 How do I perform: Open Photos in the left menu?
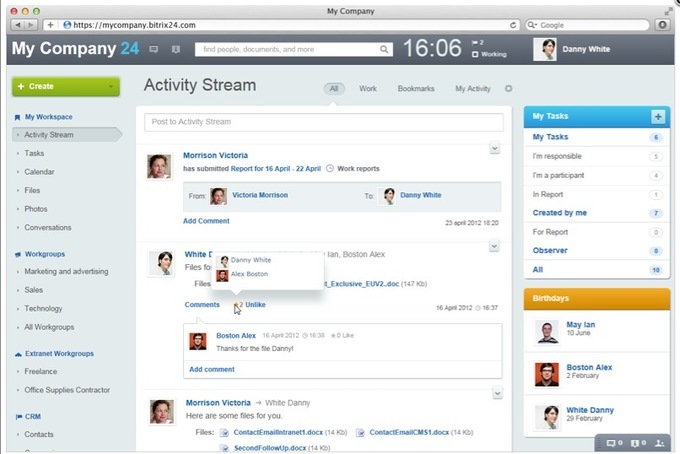[x=36, y=209]
